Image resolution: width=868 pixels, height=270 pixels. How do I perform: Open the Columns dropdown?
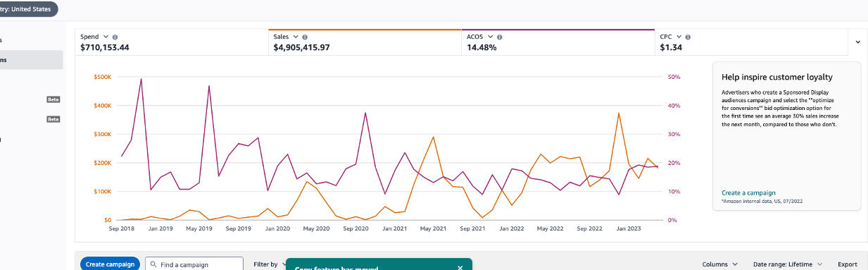click(x=719, y=264)
